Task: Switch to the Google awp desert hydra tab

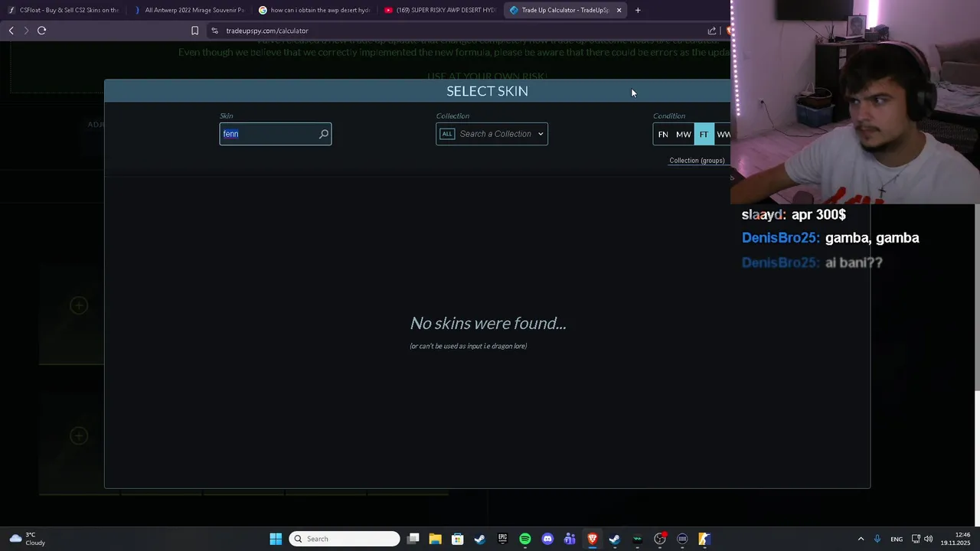Action: (315, 10)
